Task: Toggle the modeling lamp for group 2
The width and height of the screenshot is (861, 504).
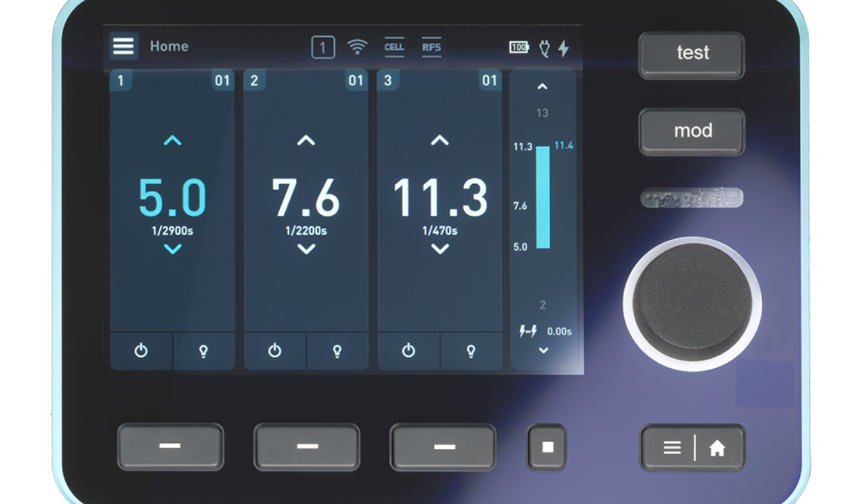Action: [338, 351]
